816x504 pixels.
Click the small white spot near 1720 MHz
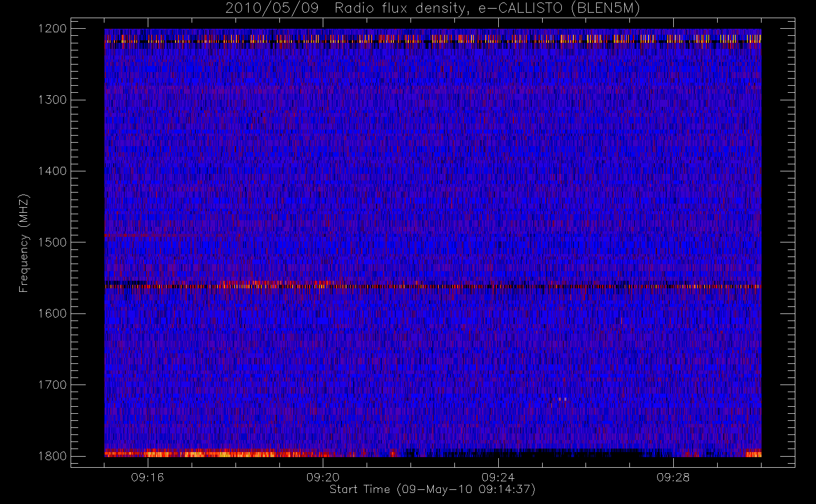click(x=563, y=399)
